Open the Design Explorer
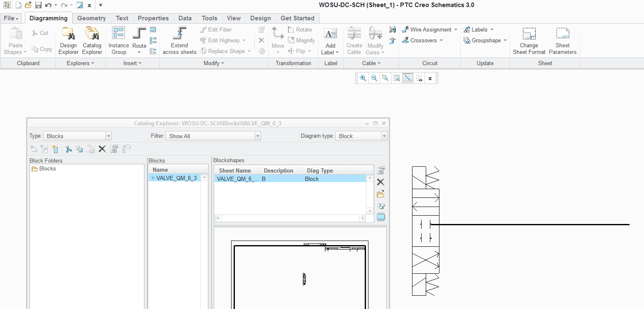Image resolution: width=644 pixels, height=309 pixels. point(68,41)
